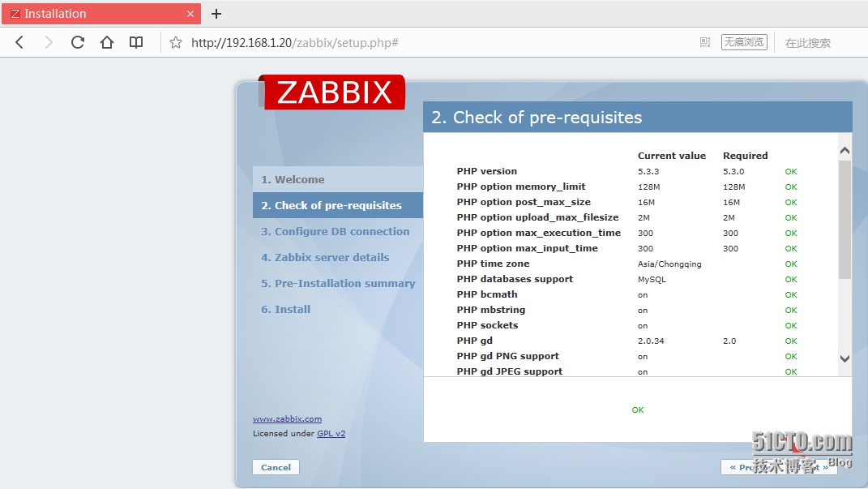Click the 'PHP sockets' label

[x=487, y=325]
